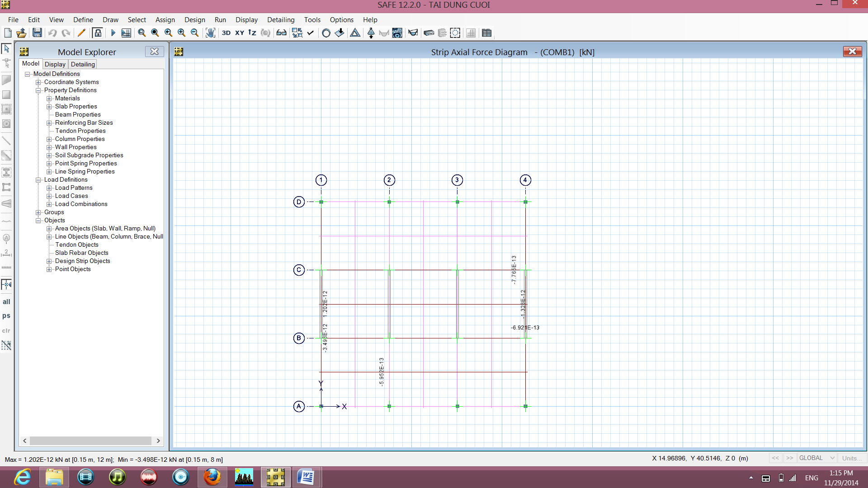Screen dimensions: 868x488
Task: Switch to XY plan view
Action: click(240, 33)
